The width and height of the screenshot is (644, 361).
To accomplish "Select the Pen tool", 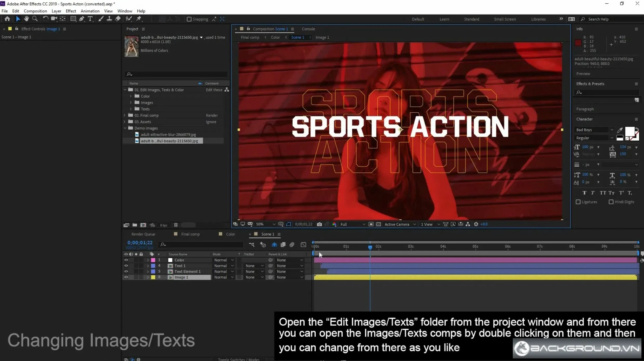I will click(82, 19).
